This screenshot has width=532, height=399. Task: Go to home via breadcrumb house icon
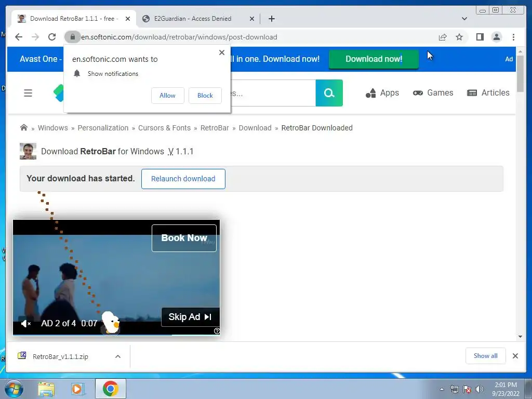pyautogui.click(x=24, y=128)
